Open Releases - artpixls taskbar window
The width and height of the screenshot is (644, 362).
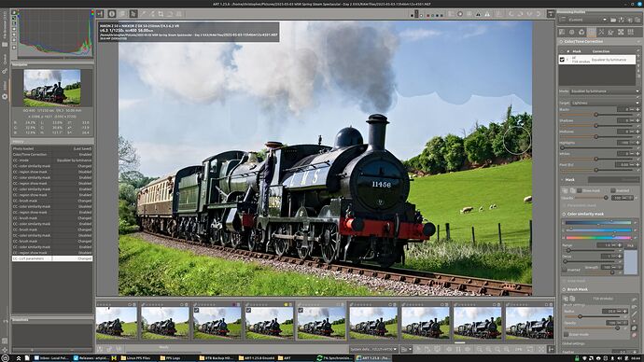coord(91,358)
